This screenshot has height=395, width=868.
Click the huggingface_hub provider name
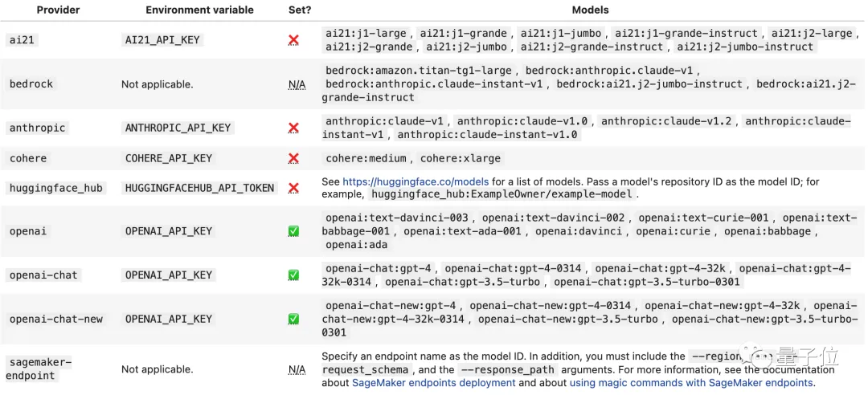pos(56,188)
